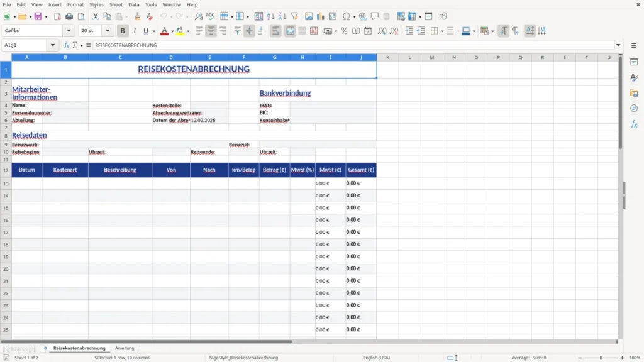Open the sidebar Navigator compass icon
The width and height of the screenshot is (644, 362).
[634, 108]
